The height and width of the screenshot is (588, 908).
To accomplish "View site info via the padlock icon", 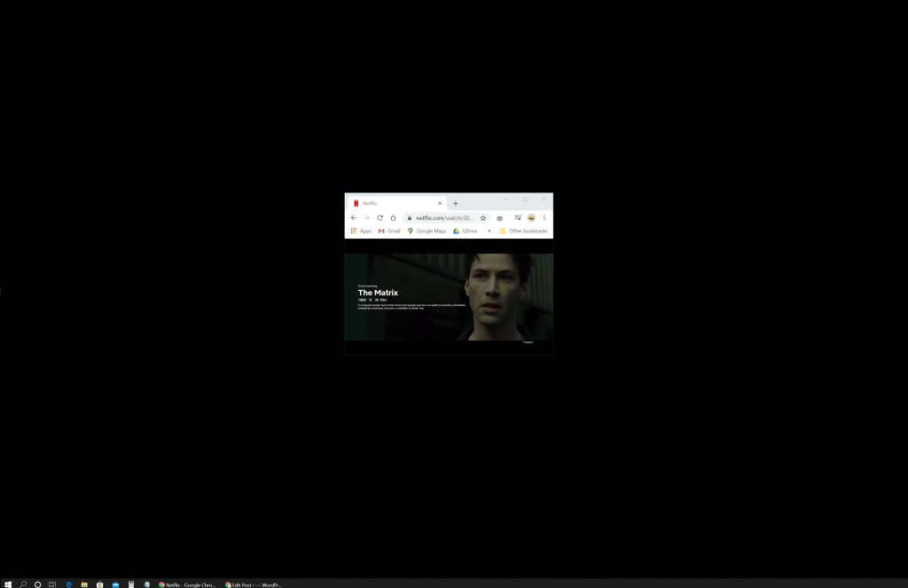I will [x=410, y=217].
